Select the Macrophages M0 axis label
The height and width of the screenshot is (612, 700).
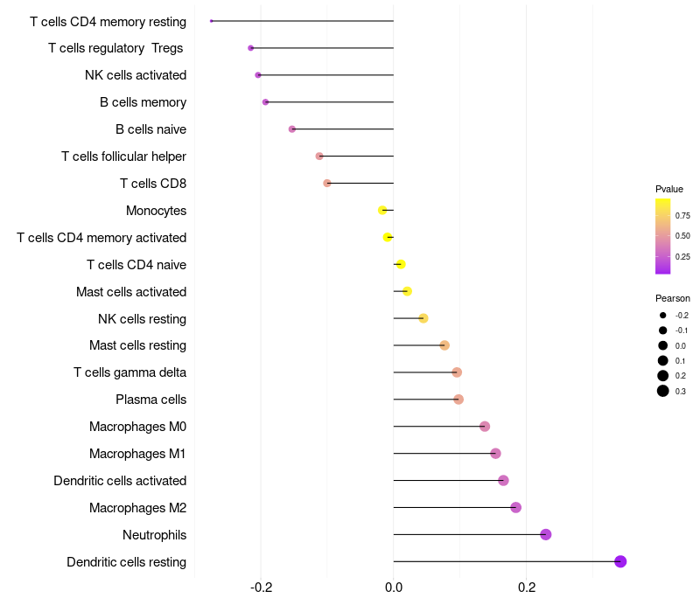pos(137,427)
